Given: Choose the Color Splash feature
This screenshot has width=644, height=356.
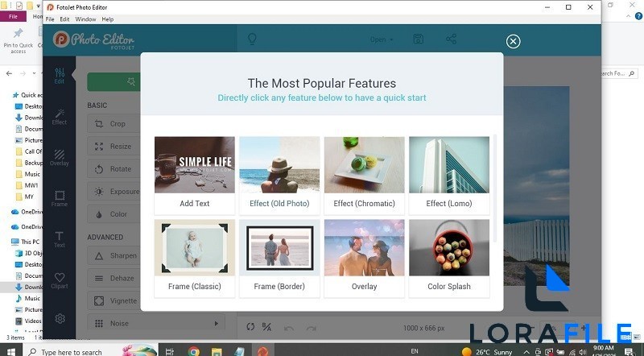Looking at the screenshot, I should pyautogui.click(x=449, y=259).
